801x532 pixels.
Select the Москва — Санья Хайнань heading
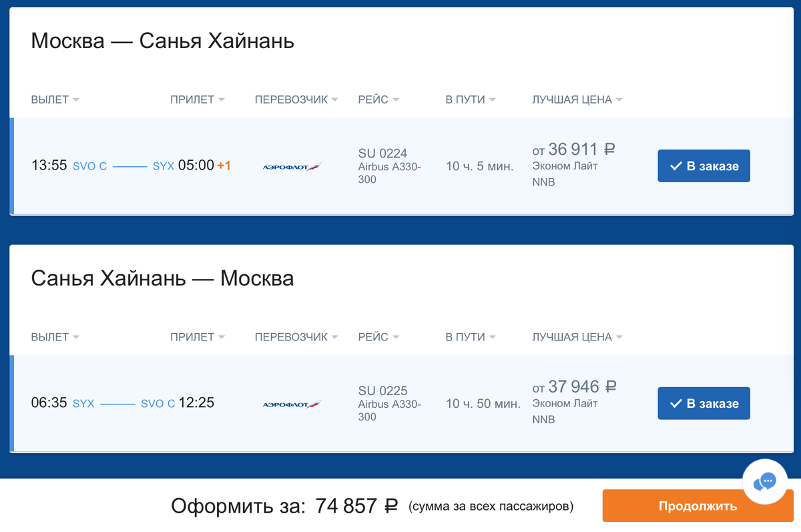[162, 40]
